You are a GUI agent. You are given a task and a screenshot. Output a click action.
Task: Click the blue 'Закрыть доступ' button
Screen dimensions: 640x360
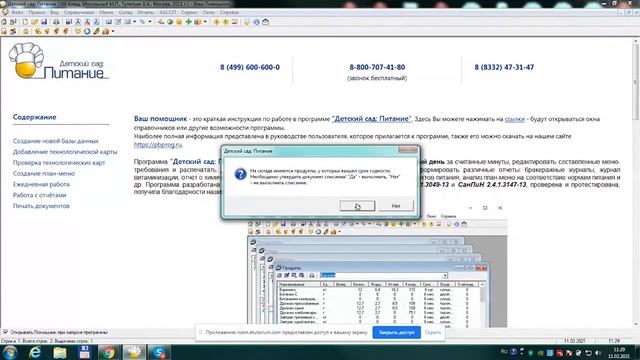tap(396, 332)
